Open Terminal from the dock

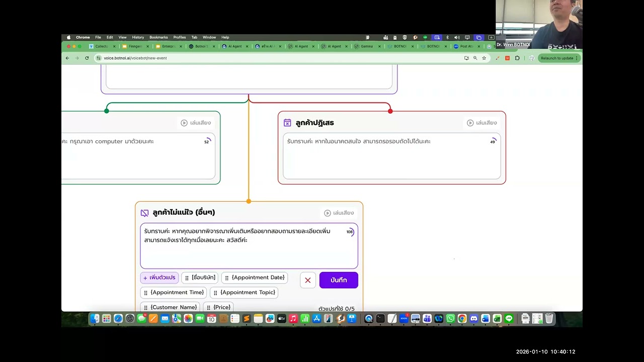click(x=380, y=318)
